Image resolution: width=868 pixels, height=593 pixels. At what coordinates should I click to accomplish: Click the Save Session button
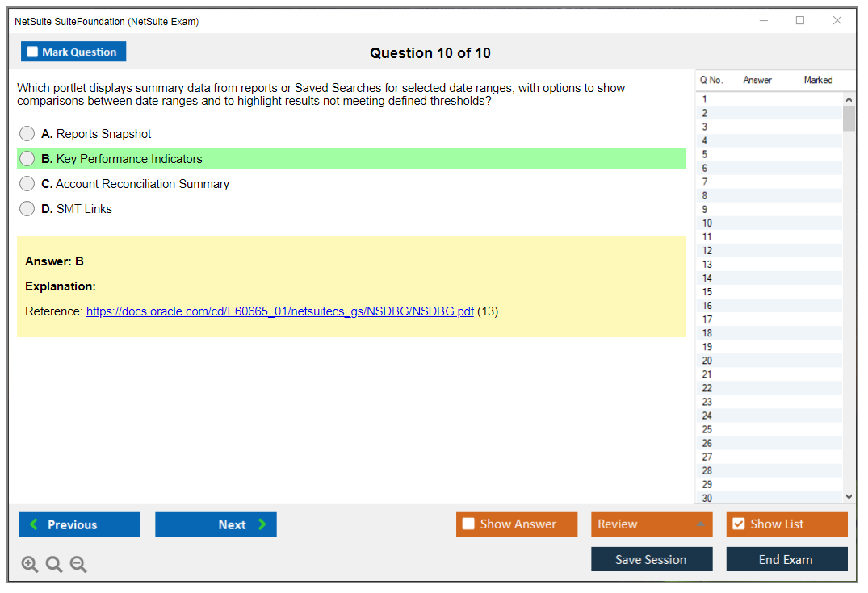click(x=652, y=559)
